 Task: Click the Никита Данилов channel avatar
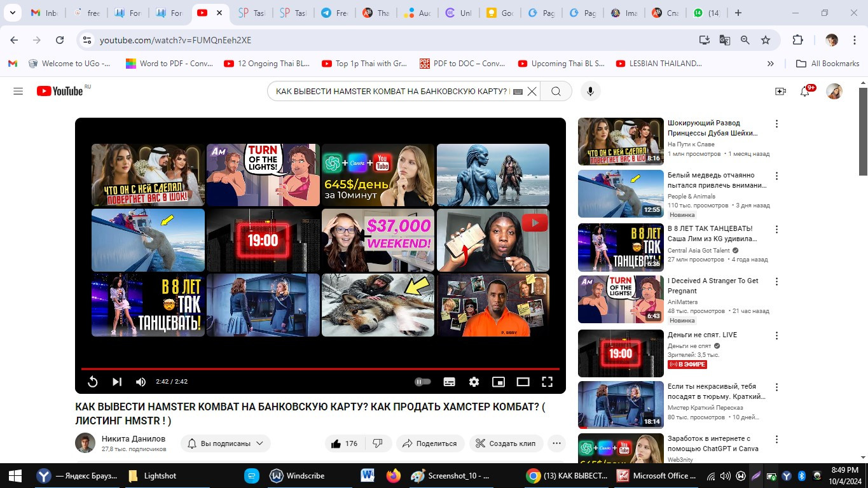85,443
